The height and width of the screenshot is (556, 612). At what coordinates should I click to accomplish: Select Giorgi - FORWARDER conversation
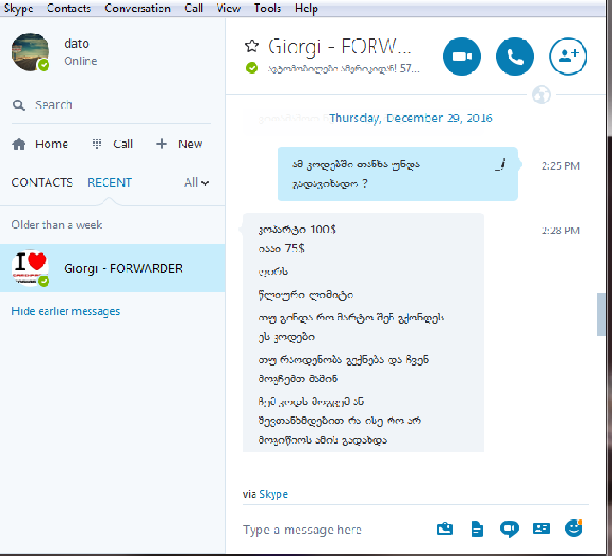[112, 268]
